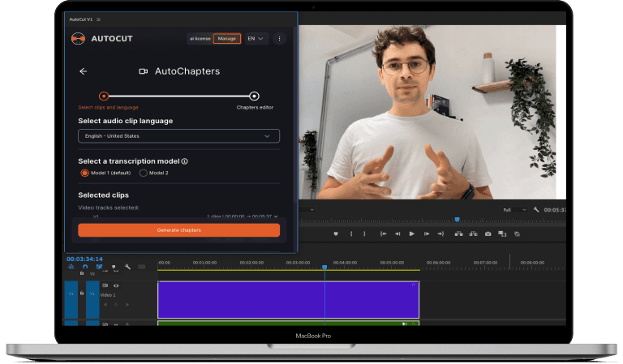Select the Model 2 transcription radio button
This screenshot has height=364, width=623.
[143, 173]
